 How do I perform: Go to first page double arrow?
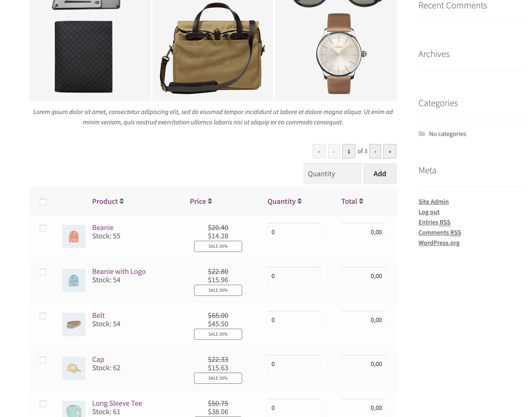[319, 151]
